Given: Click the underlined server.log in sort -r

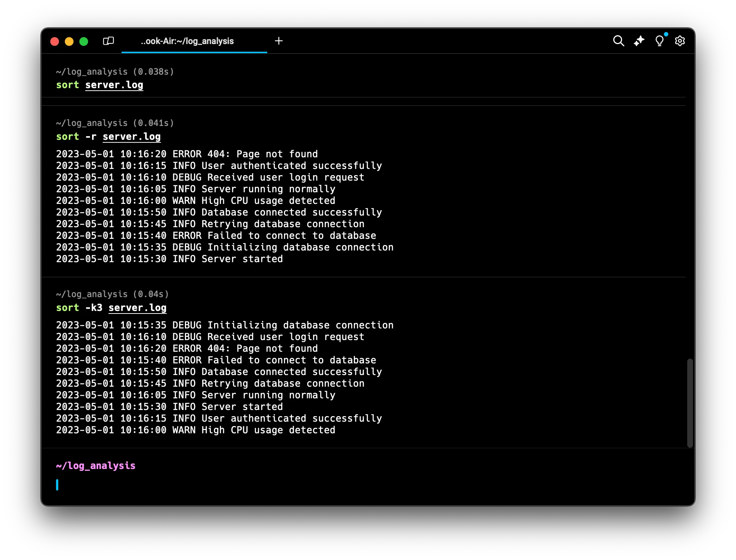Looking at the screenshot, I should [131, 137].
